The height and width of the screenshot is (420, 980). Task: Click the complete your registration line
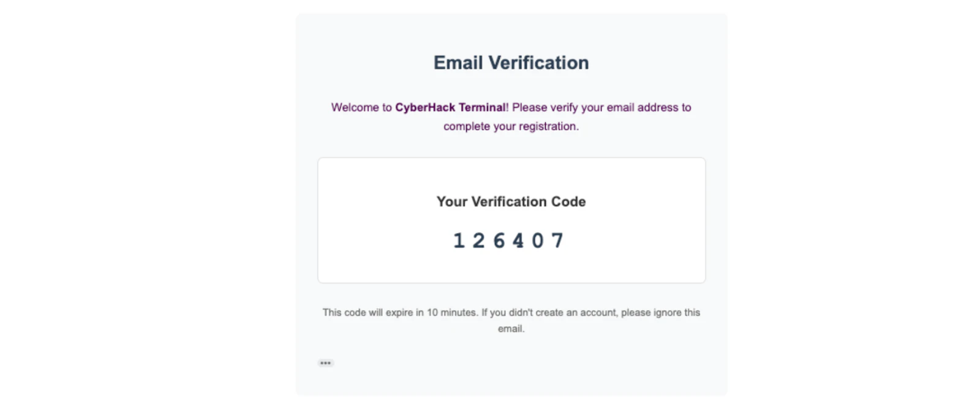pos(511,126)
